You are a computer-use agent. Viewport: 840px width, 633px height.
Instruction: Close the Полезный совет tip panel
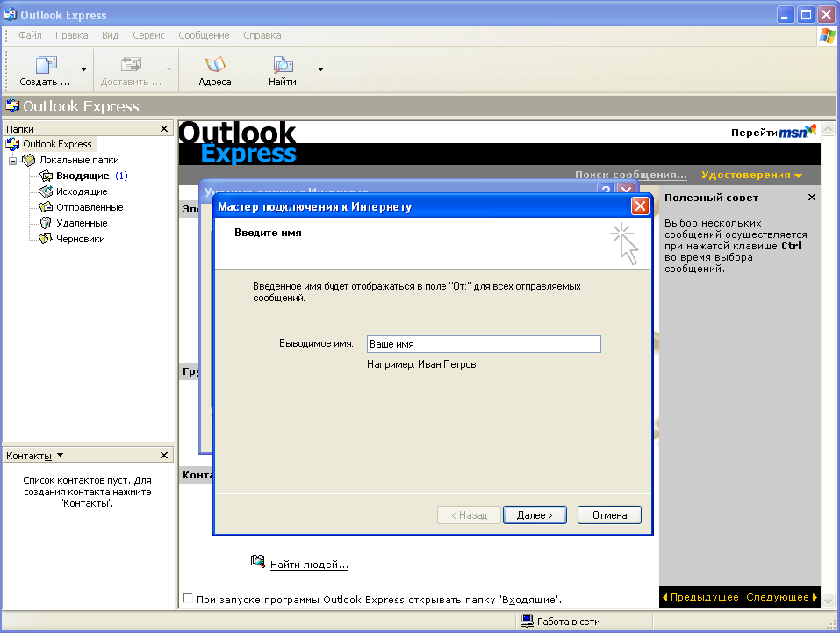click(812, 198)
